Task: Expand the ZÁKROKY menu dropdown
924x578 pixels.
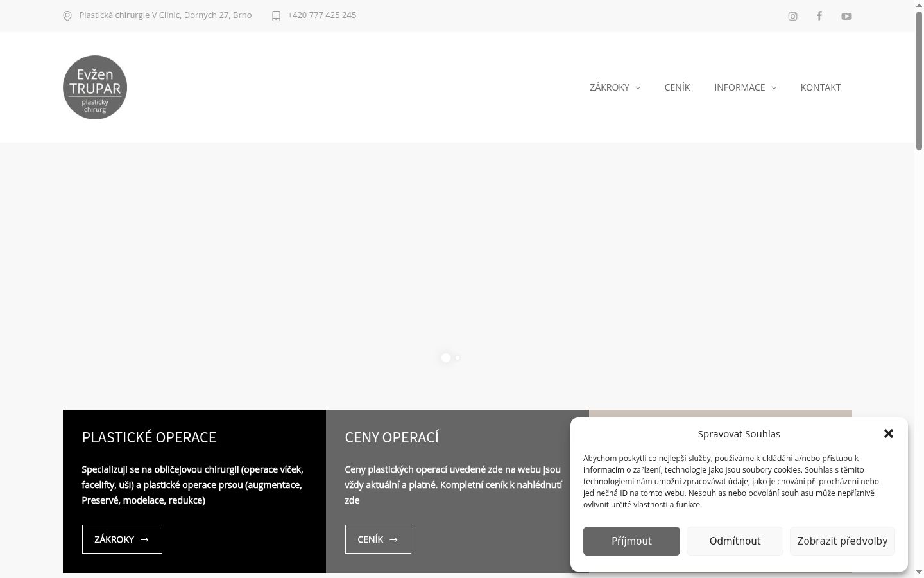Action: tap(615, 87)
